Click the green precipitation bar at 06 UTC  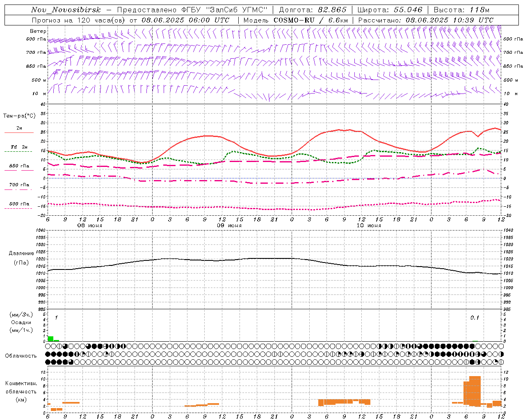pyautogui.click(x=50, y=339)
